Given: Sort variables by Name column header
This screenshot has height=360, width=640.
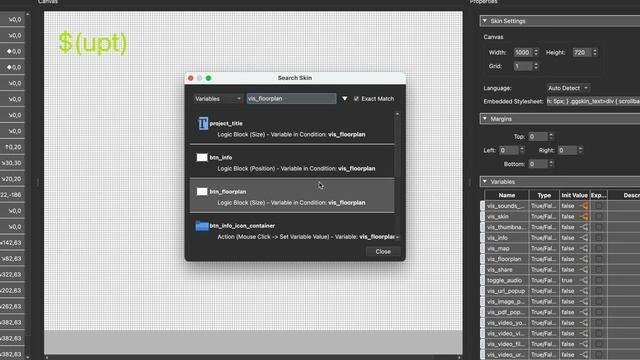Looking at the screenshot, I should [507, 195].
